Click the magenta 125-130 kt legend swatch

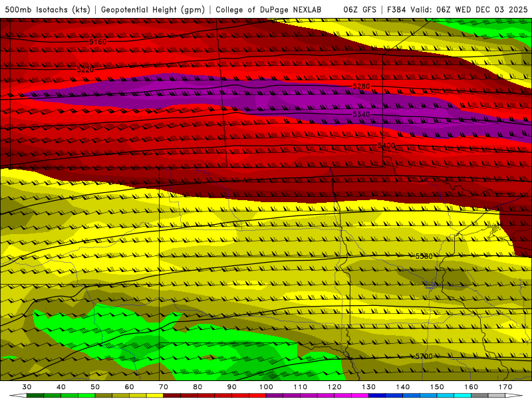click(x=360, y=396)
